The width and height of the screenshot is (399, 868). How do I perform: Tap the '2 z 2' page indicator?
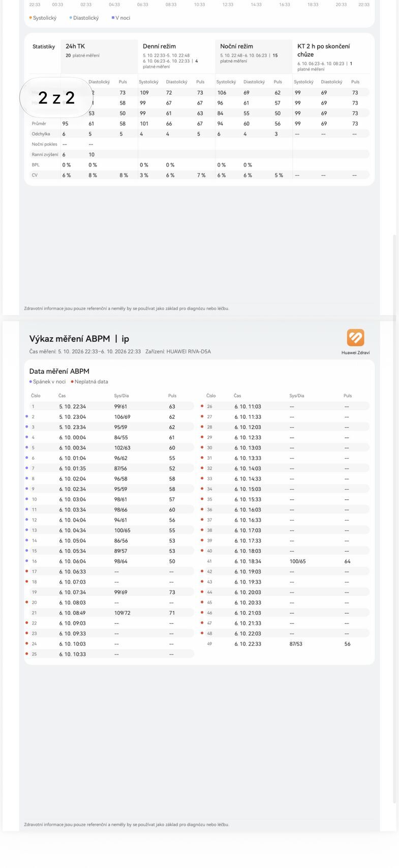click(56, 98)
